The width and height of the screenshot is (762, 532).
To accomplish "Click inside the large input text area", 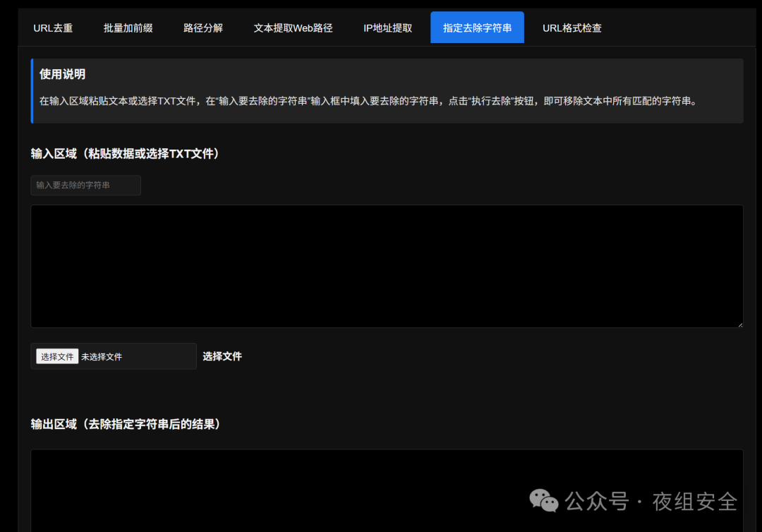I will [387, 266].
